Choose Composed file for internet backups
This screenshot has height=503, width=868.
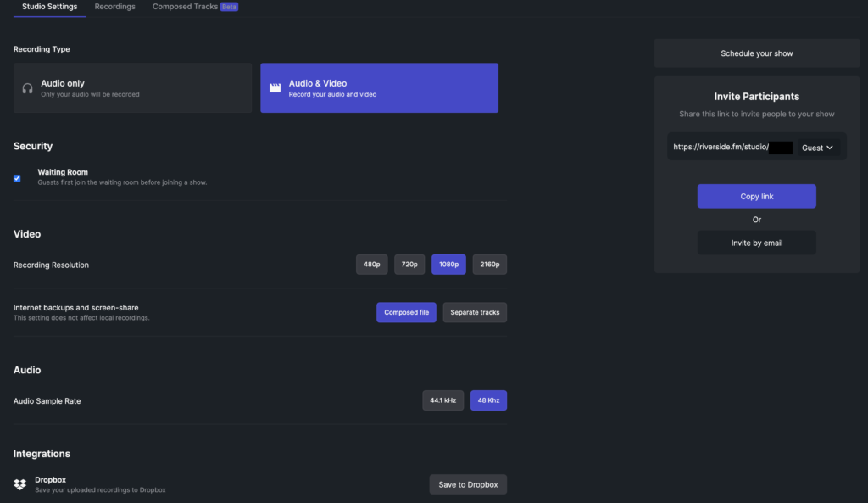[x=406, y=312]
